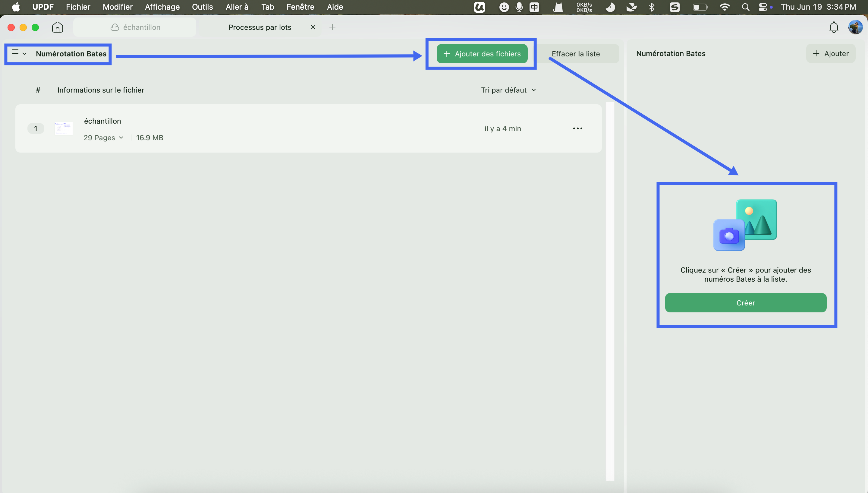Image resolution: width=868 pixels, height=493 pixels.
Task: Click the S-shaped menu bar icon
Action: click(675, 7)
